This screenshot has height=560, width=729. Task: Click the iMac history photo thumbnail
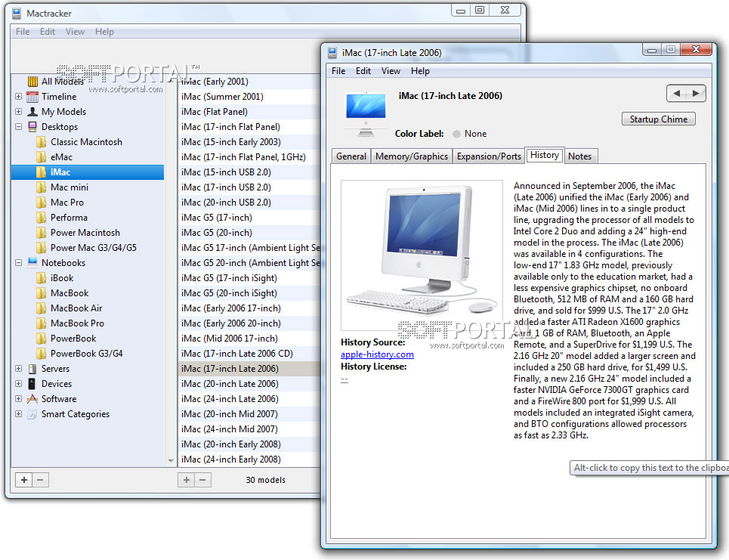coord(422,255)
